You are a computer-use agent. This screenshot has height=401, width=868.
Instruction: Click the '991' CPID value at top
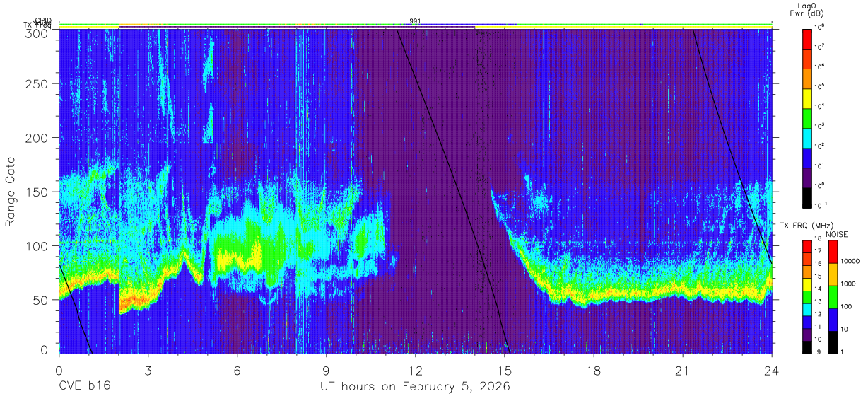415,21
